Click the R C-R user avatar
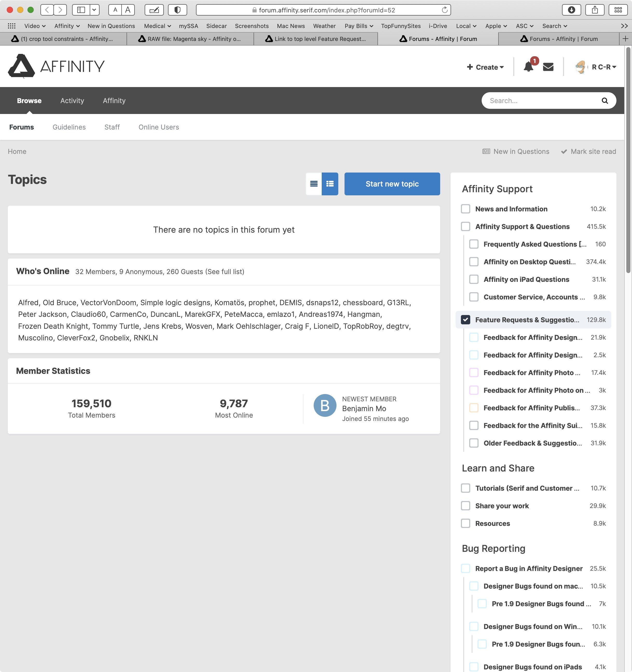This screenshot has height=672, width=632. [581, 67]
